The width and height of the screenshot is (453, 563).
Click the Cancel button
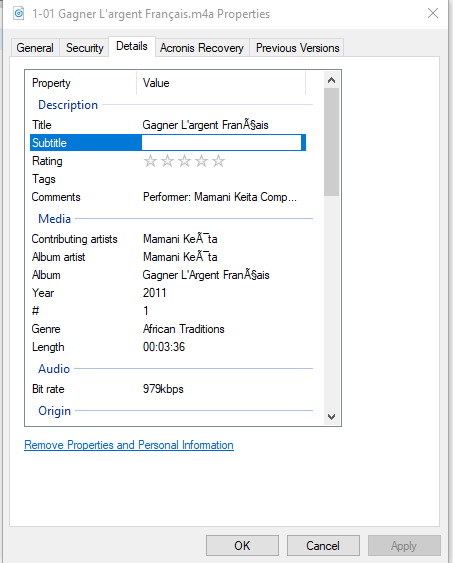coord(323,546)
